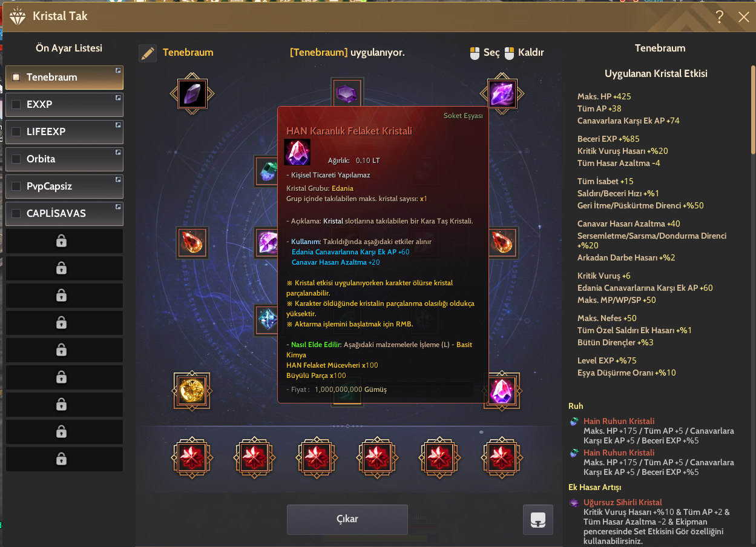Check the Orbita preset checkbox

coord(16,159)
